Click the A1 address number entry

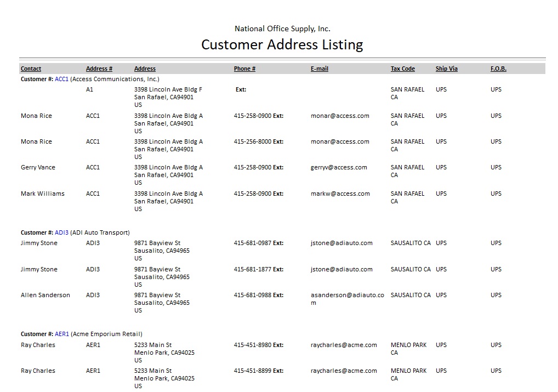(90, 89)
